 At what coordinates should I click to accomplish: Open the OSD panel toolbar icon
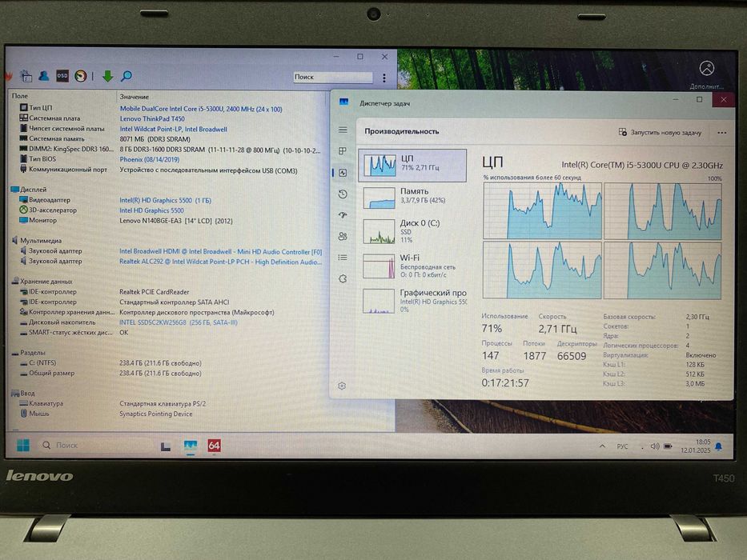coord(62,76)
